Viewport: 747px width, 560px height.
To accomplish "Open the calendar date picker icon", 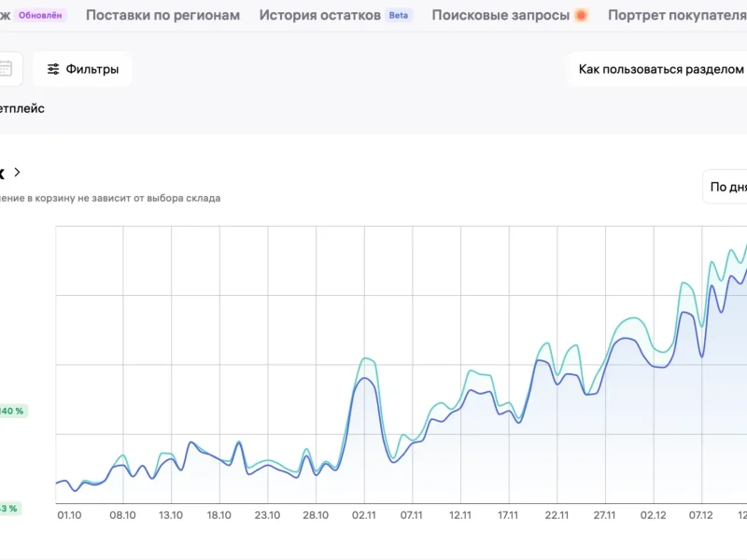I will click(x=6, y=68).
